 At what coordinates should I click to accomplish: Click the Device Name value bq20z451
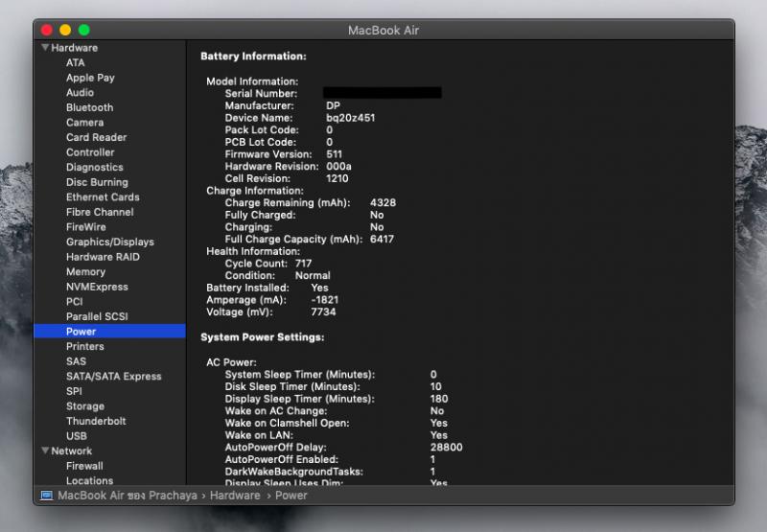[350, 118]
